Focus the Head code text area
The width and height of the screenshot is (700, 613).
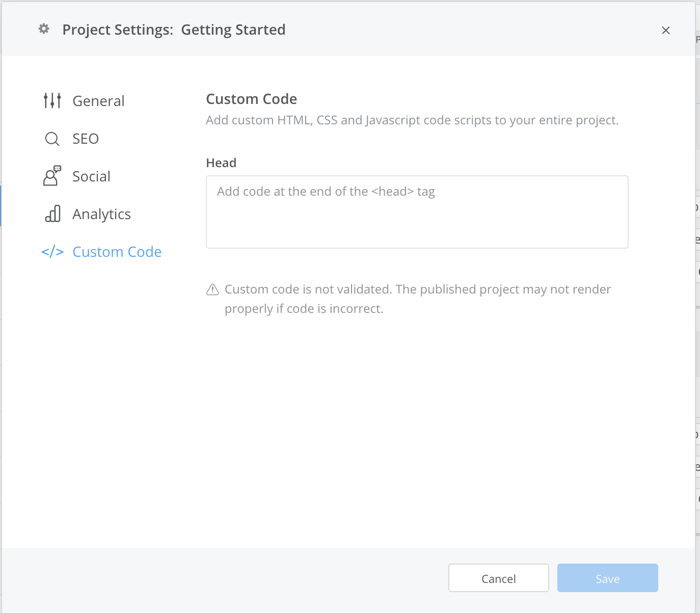tap(417, 212)
